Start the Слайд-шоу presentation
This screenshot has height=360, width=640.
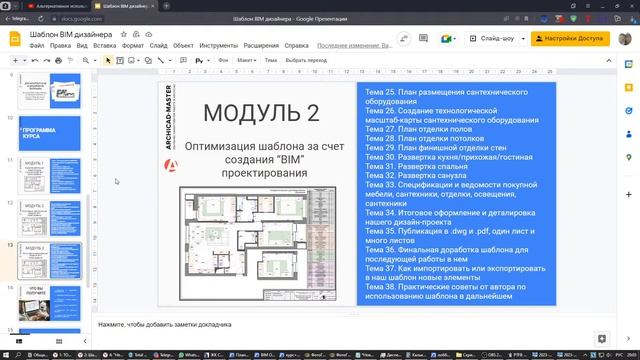[x=492, y=38]
